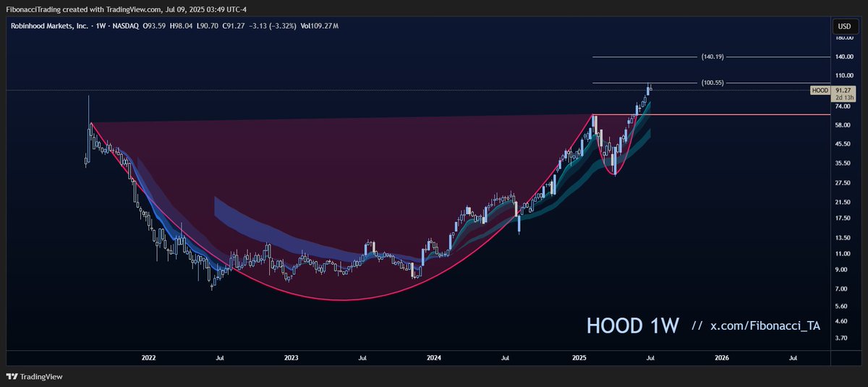Click the 5.60 price axis label

[841, 306]
